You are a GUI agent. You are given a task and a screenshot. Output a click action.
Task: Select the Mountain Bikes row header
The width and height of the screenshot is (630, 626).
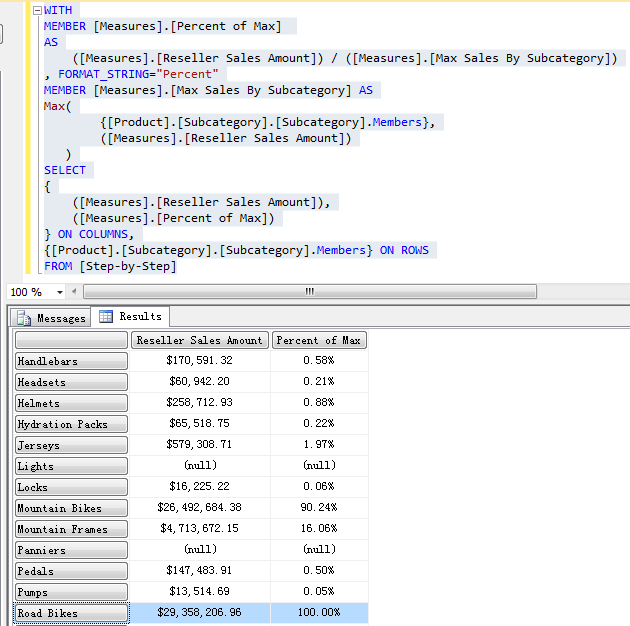[x=72, y=508]
